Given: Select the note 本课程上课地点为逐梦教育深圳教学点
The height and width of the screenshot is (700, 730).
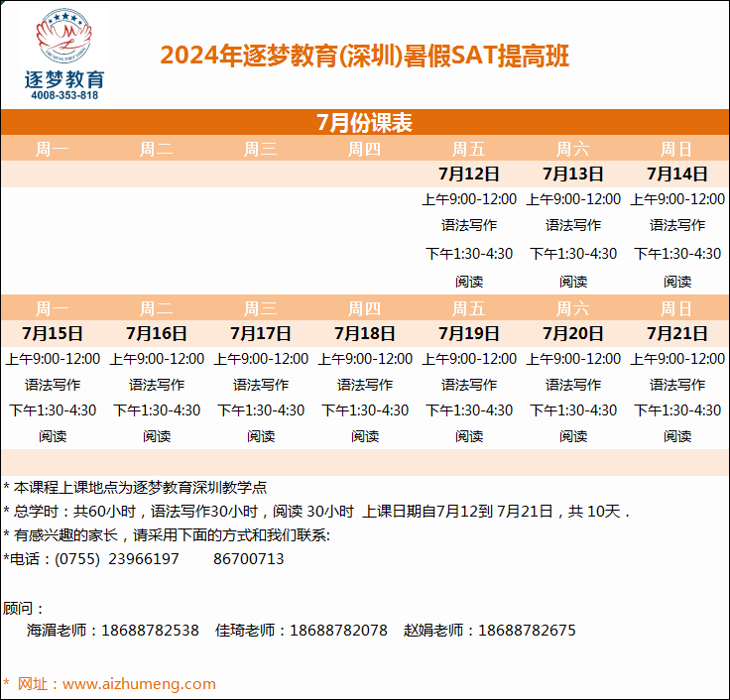Looking at the screenshot, I should 135,488.
